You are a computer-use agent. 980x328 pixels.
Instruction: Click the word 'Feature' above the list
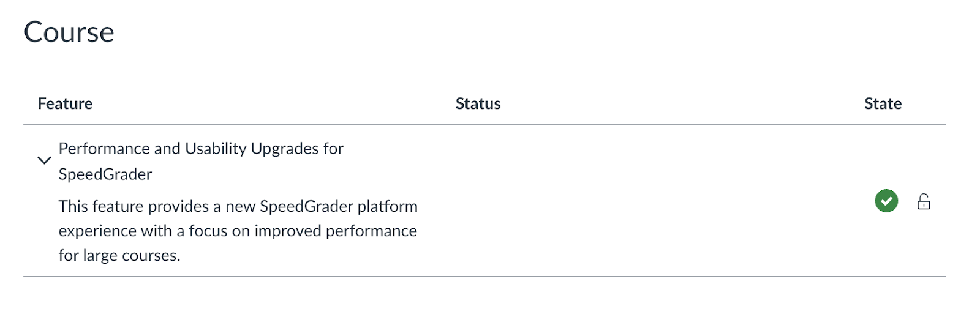pyautogui.click(x=65, y=103)
